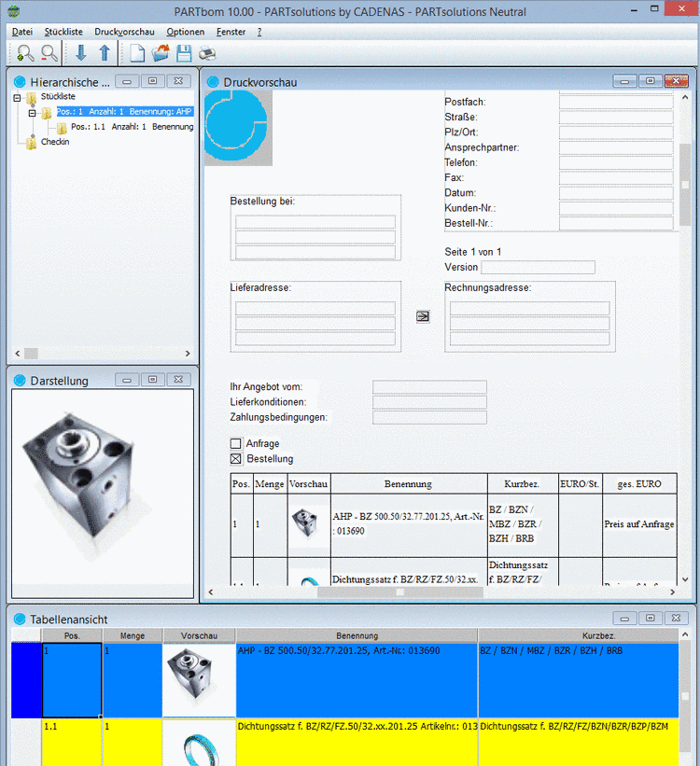Collapse the Pos. 1 tree node
The width and height of the screenshot is (700, 766).
(33, 113)
